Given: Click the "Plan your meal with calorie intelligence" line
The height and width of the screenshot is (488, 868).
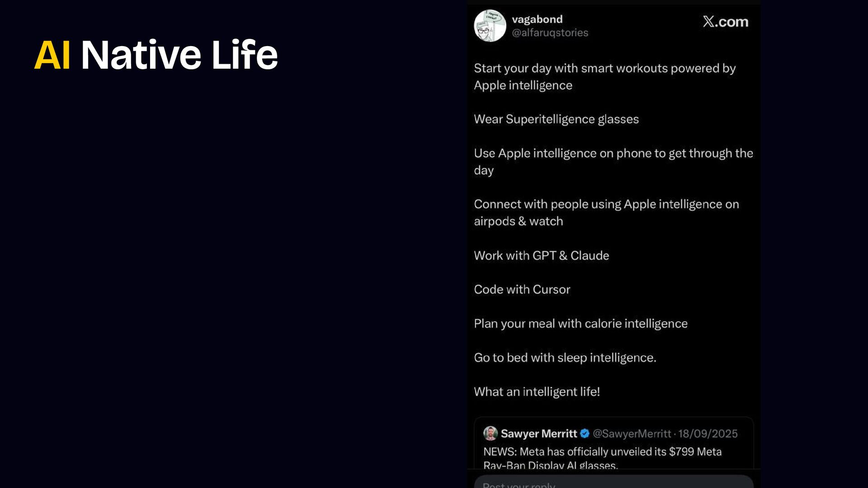Looking at the screenshot, I should (x=580, y=324).
